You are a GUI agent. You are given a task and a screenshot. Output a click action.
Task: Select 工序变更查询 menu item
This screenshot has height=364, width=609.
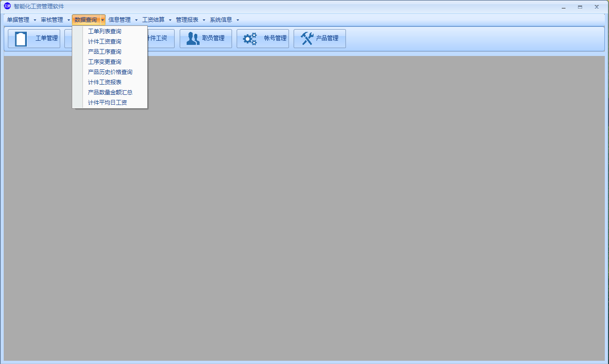pos(105,62)
